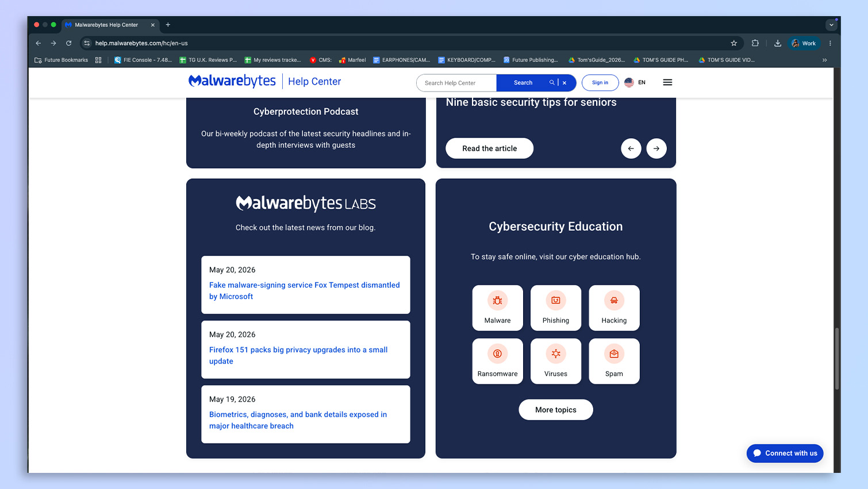Open KEYBOARD/COMP bookmark
This screenshot has width=868, height=489.
point(466,60)
